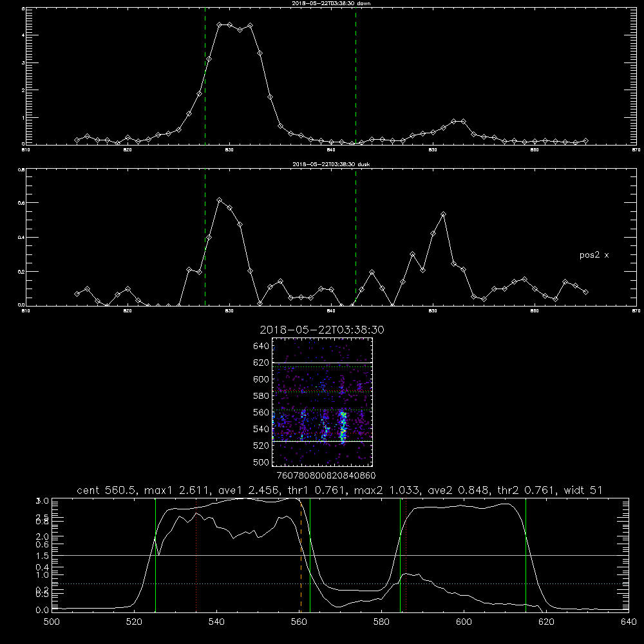
Task: Click the '0.6' label on dusk plot y-axis
Action: pyautogui.click(x=21, y=203)
